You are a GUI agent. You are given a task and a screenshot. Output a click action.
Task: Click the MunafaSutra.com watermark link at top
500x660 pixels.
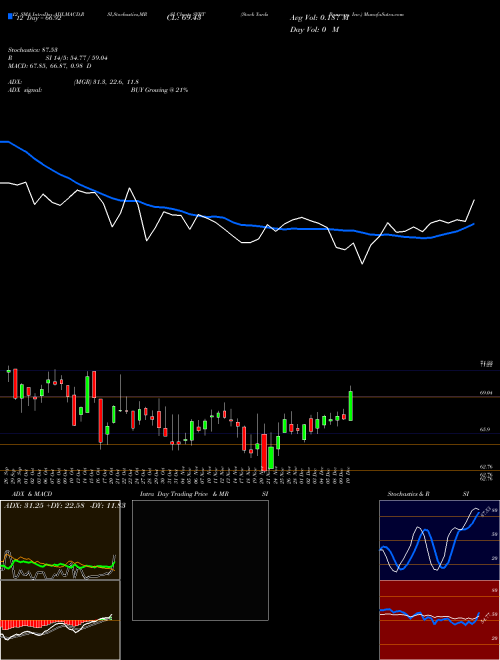(385, 14)
